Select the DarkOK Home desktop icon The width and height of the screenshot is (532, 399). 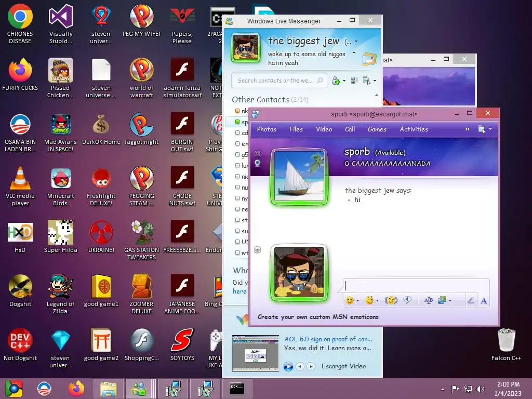(x=101, y=129)
